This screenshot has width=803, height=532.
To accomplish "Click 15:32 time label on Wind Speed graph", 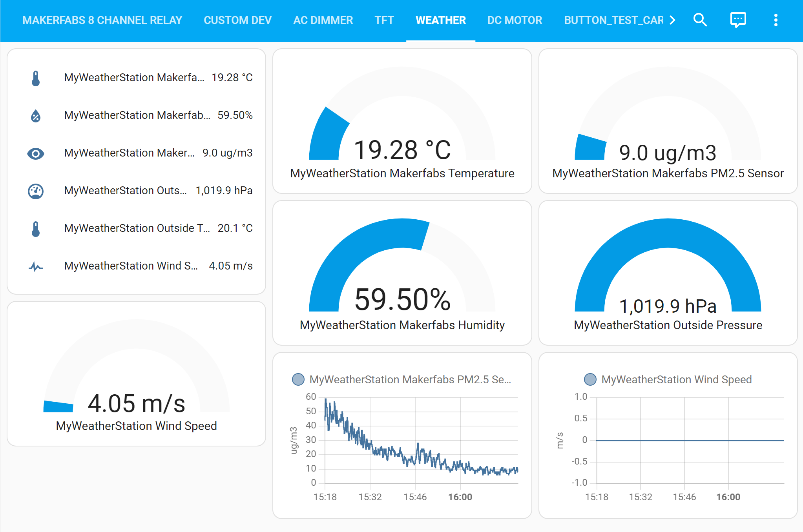I will tap(641, 497).
